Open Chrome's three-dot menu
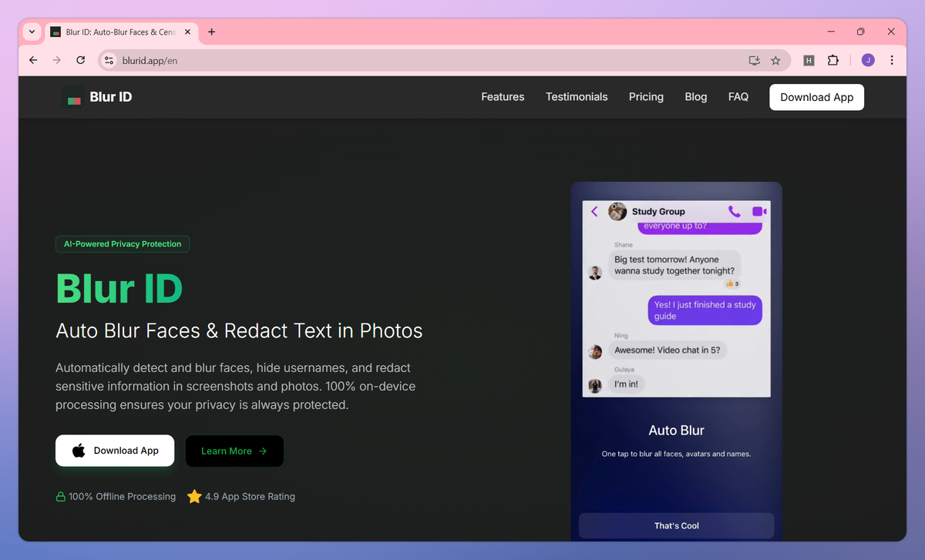 [892, 59]
